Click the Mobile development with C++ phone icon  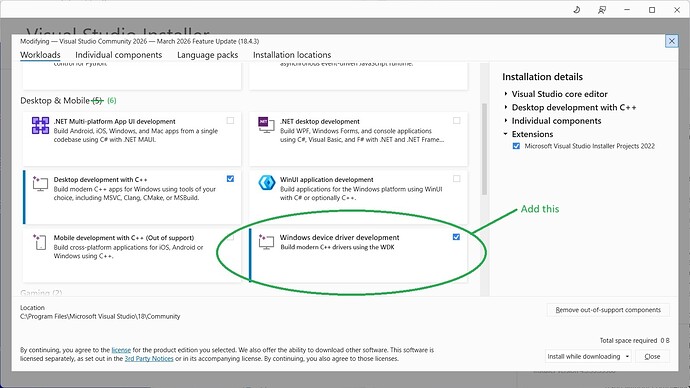click(40, 242)
